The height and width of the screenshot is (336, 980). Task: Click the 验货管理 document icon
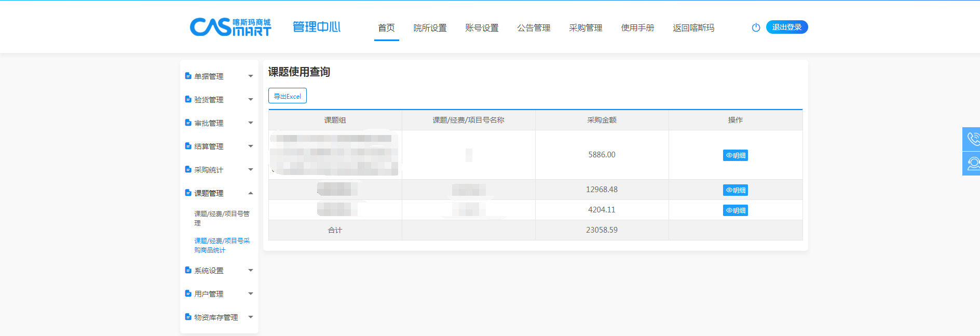coord(188,100)
